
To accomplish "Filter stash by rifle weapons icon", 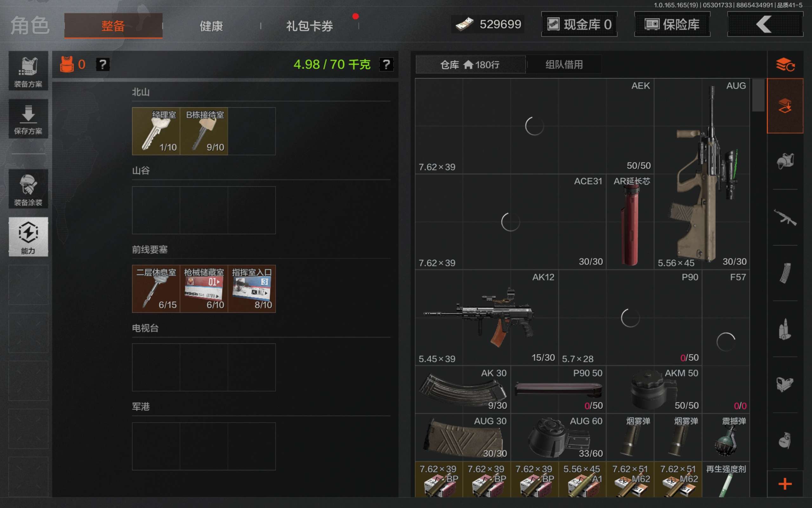I will 785,217.
